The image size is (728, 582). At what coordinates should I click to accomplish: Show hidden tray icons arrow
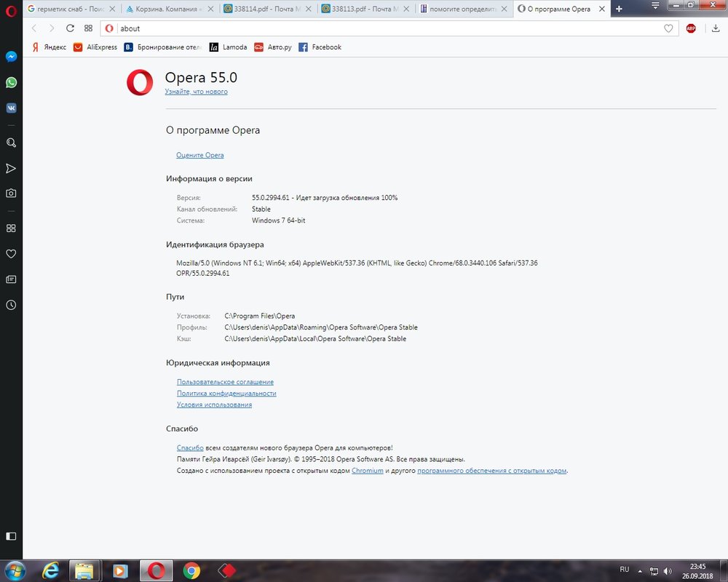point(640,571)
